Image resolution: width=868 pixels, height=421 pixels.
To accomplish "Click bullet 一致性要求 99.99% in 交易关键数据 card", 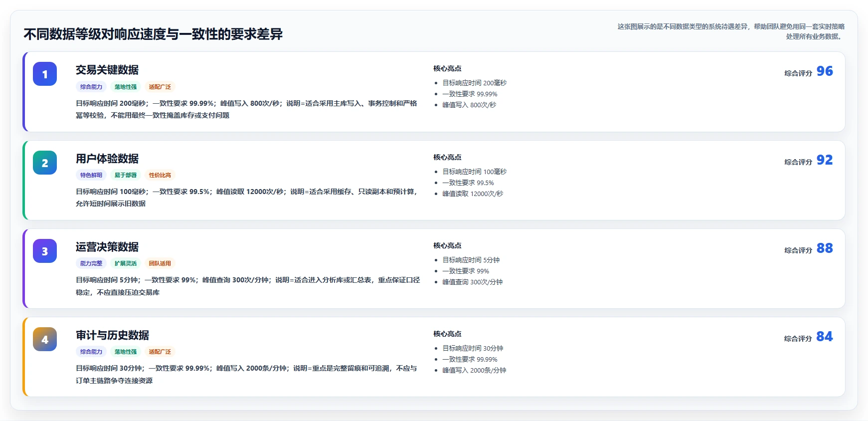I will (x=470, y=94).
